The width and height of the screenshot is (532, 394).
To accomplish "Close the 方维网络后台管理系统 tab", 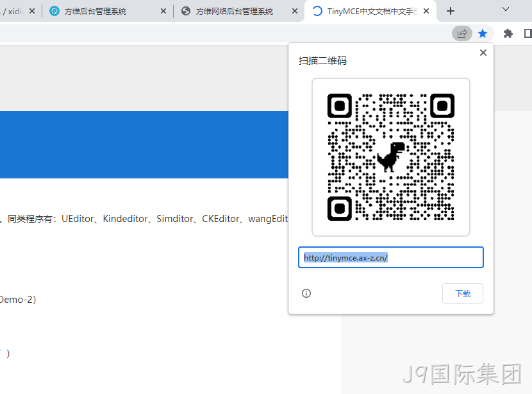I will pos(295,11).
